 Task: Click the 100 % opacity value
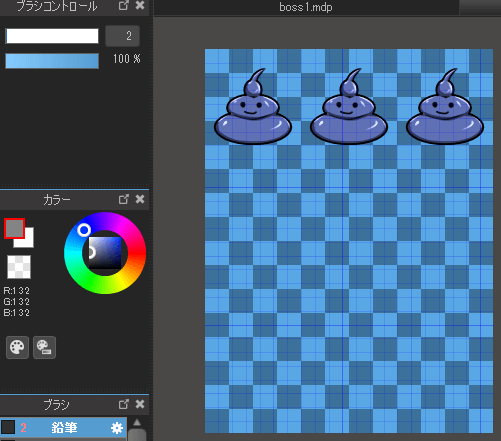127,59
